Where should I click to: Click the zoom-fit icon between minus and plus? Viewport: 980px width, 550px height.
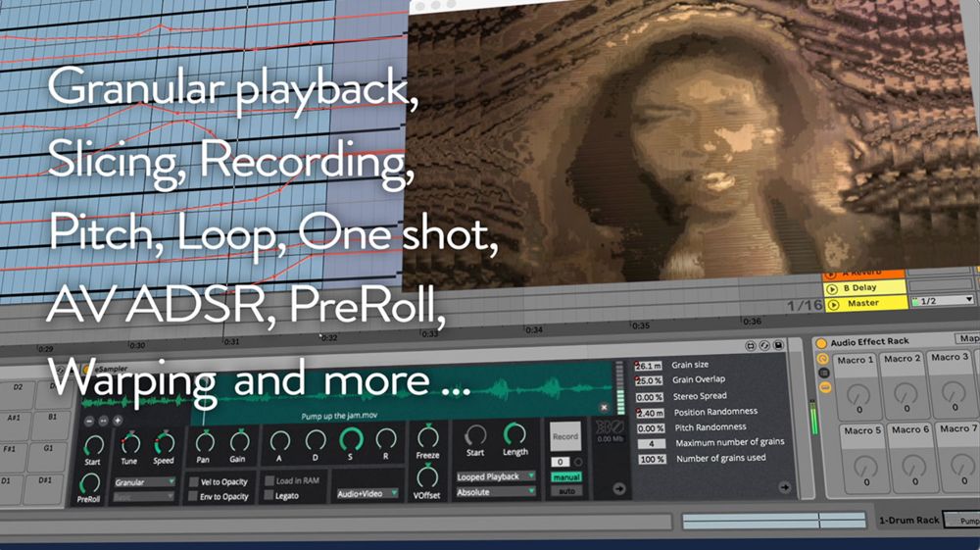103,422
